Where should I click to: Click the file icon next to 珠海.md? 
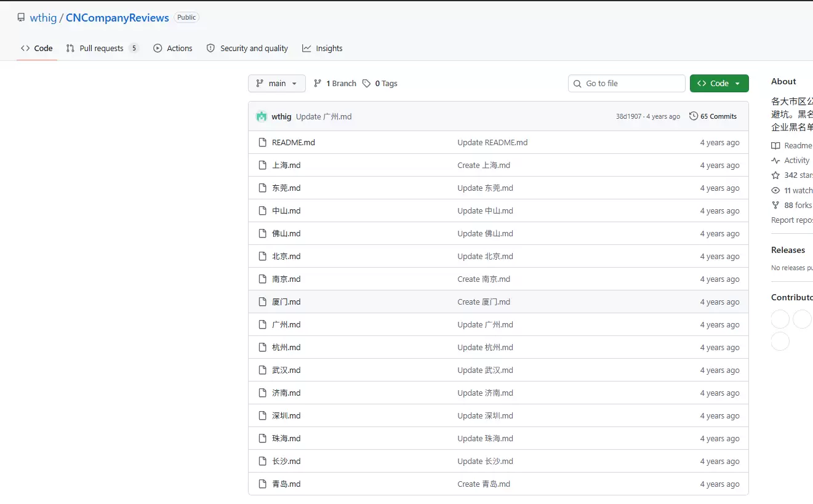pos(262,439)
